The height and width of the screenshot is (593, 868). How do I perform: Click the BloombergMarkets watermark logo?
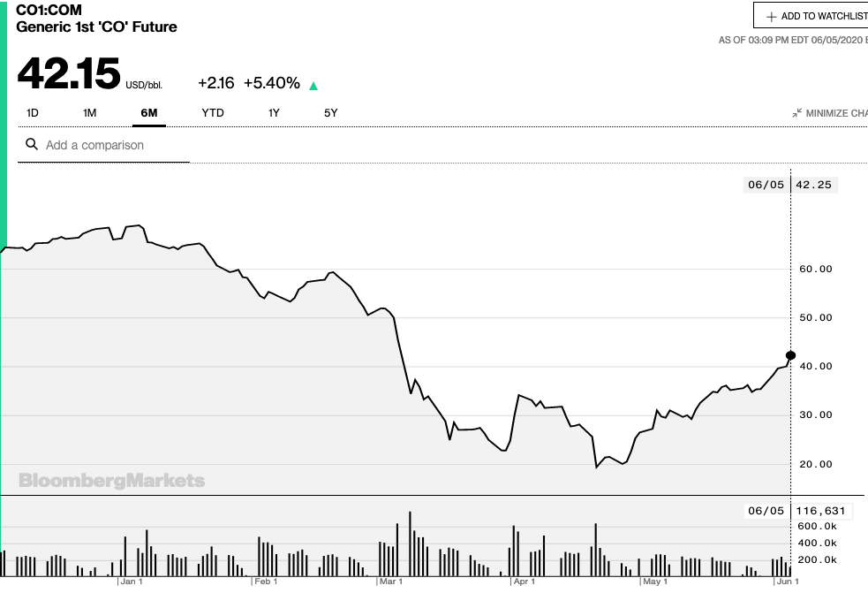coord(112,481)
